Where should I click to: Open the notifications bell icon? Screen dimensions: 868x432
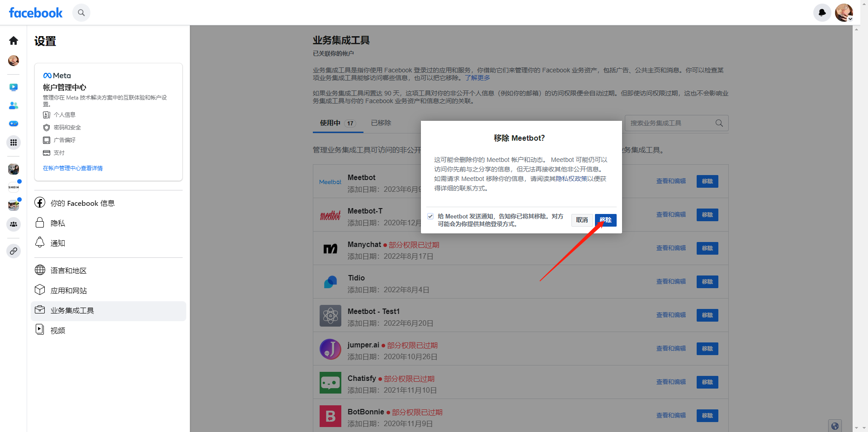822,13
